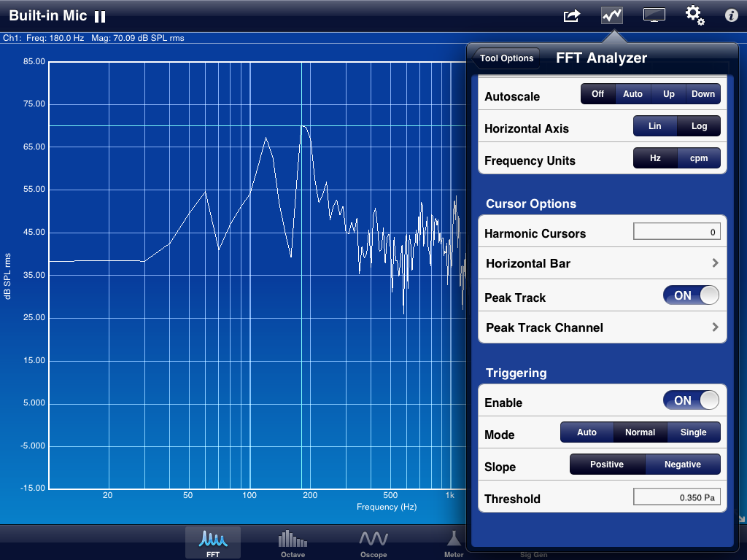This screenshot has height=560, width=747.
Task: Tap the Harmonic Cursors number field
Action: point(676,232)
